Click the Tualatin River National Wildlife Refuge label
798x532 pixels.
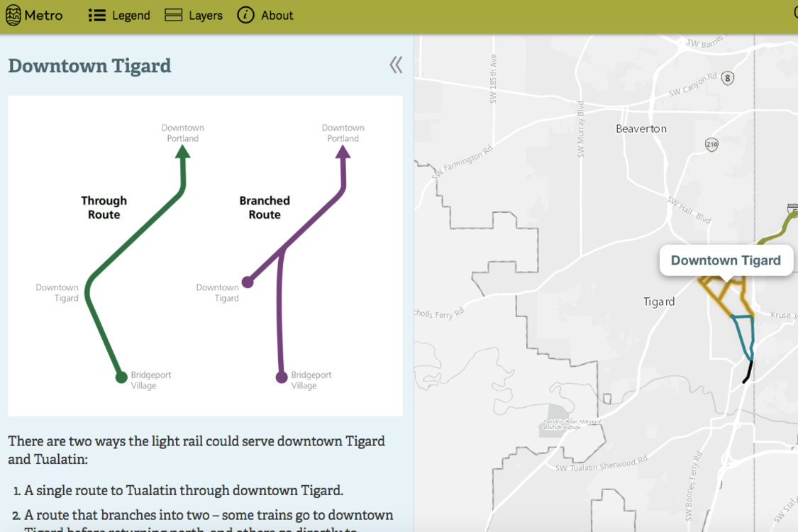[x=572, y=425]
